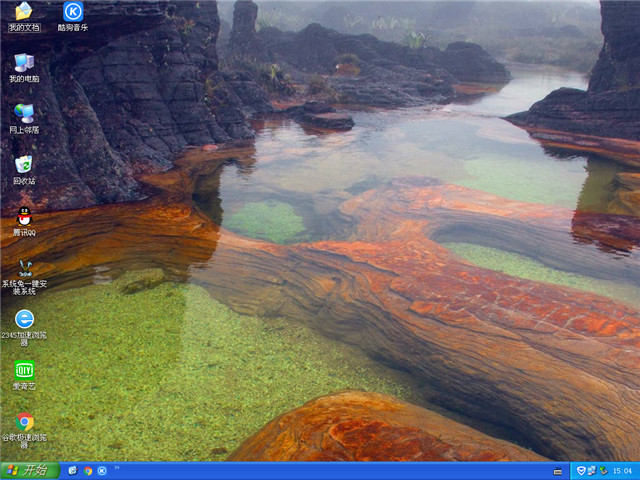Open the 回收站 (Recycle Bin) icon
The width and height of the screenshot is (640, 480).
point(24,164)
